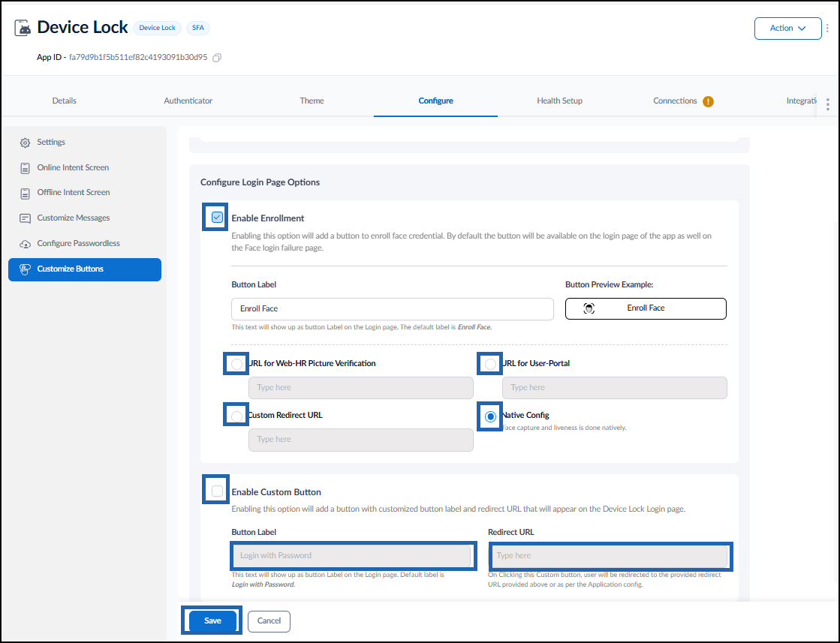Screen dimensions: 840x643
Task: Select URL for User-Portal radio button
Action: pyautogui.click(x=490, y=364)
